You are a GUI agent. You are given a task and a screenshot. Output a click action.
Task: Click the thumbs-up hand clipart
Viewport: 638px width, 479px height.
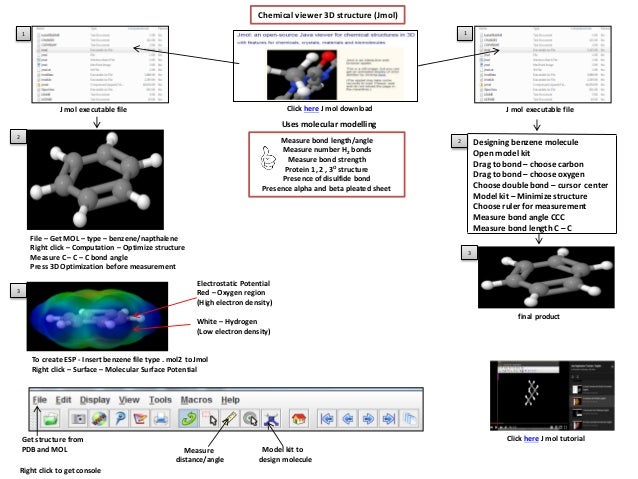click(268, 158)
